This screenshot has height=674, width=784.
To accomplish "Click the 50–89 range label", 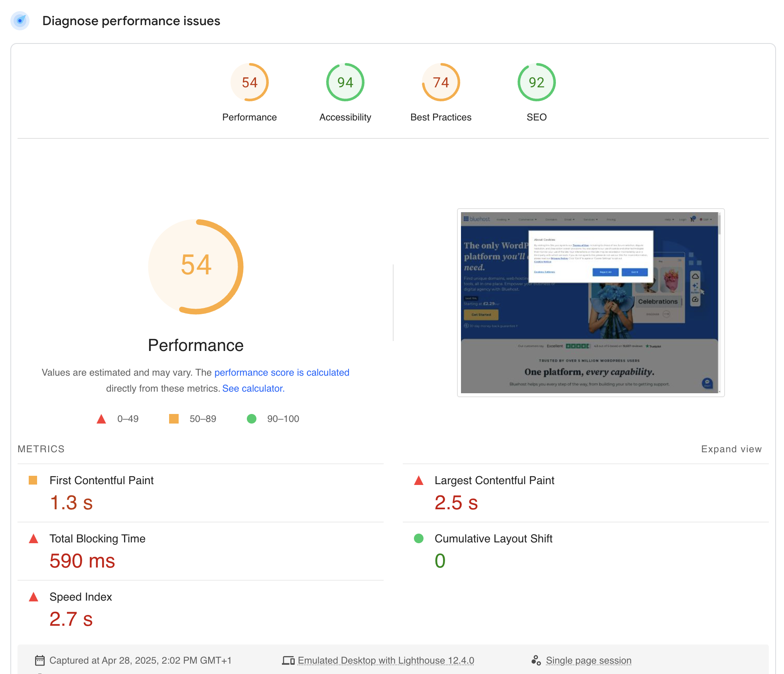I will 203,419.
